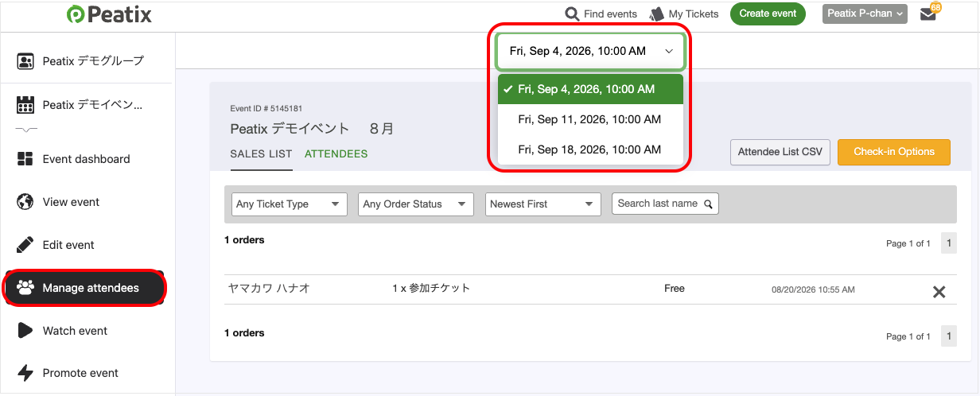Image resolution: width=980 pixels, height=396 pixels.
Task: Open Edit event sidebar link
Action: [68, 245]
